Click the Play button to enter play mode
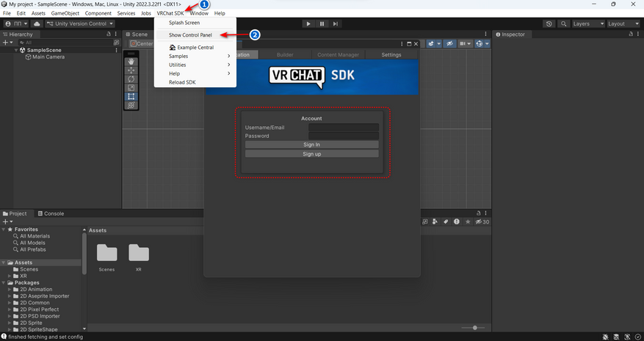 pos(308,23)
